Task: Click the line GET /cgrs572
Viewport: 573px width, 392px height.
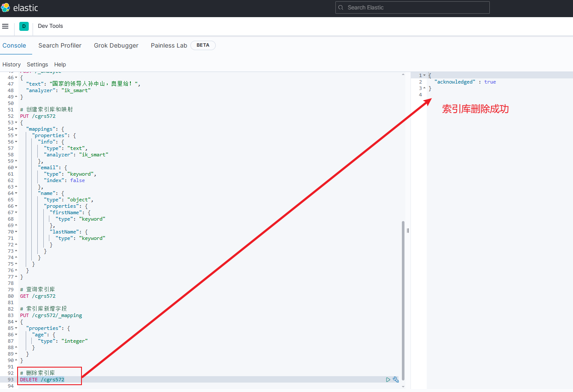Action: pos(38,296)
